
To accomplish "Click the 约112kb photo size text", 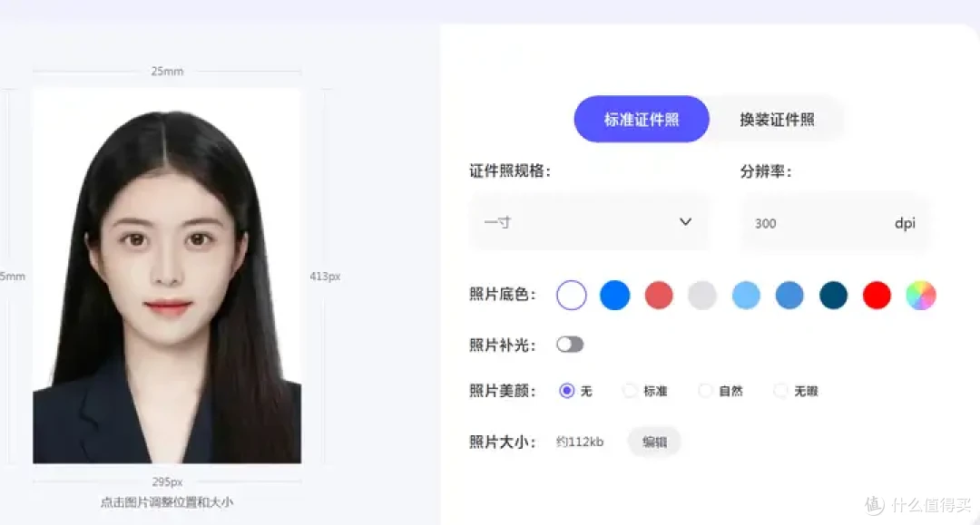I will [x=579, y=442].
